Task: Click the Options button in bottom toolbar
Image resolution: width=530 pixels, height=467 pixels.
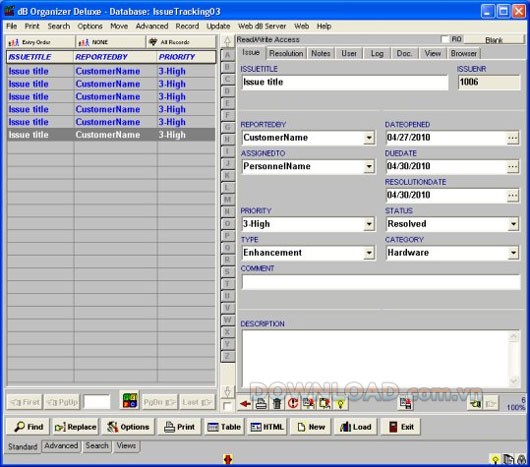Action: pyautogui.click(x=128, y=427)
